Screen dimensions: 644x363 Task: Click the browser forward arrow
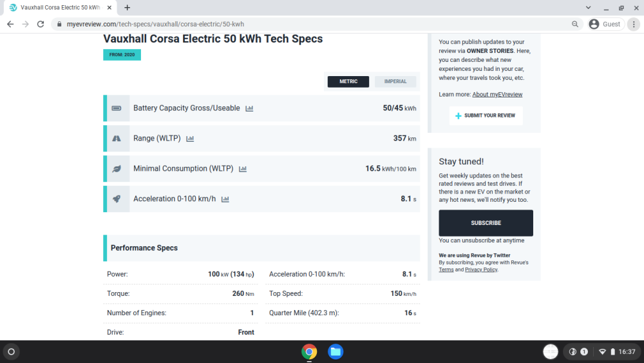tap(26, 25)
